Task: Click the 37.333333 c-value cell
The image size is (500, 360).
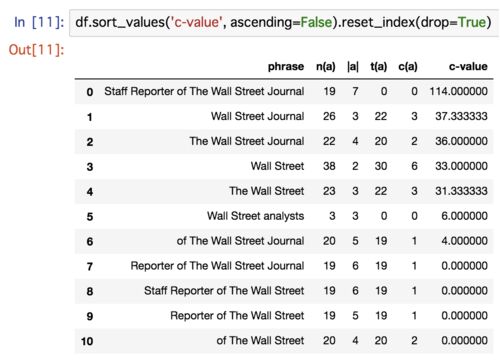Action: (x=461, y=116)
